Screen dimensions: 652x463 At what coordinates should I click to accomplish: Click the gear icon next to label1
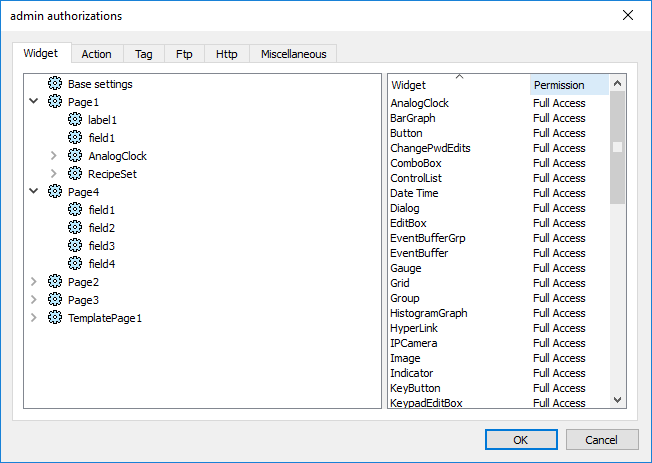pos(75,120)
